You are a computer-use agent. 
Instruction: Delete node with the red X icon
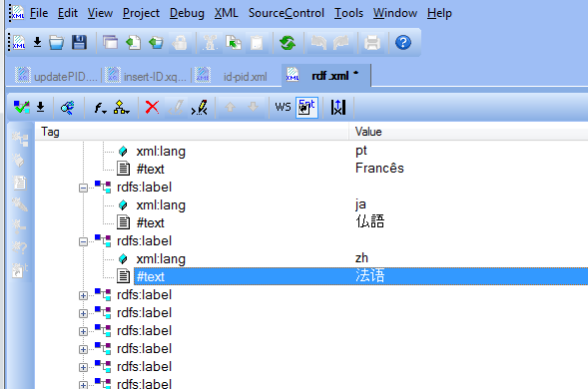click(x=152, y=108)
